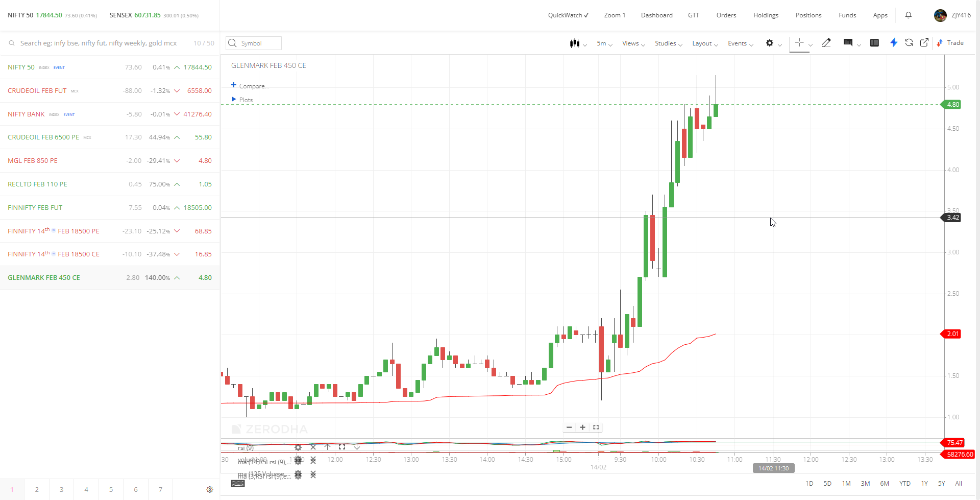980x500 pixels.
Task: Pop out chart in new window
Action: click(x=924, y=43)
